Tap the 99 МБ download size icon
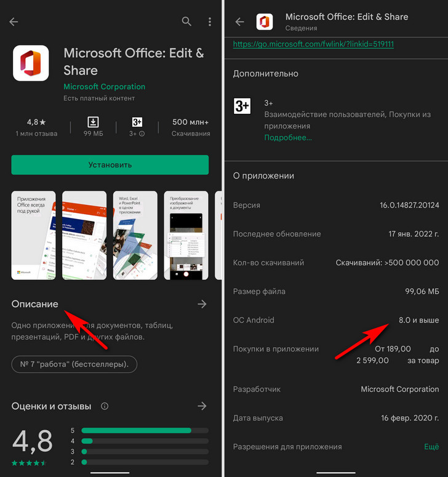Viewport: 448px width, 477px height. coord(93,122)
